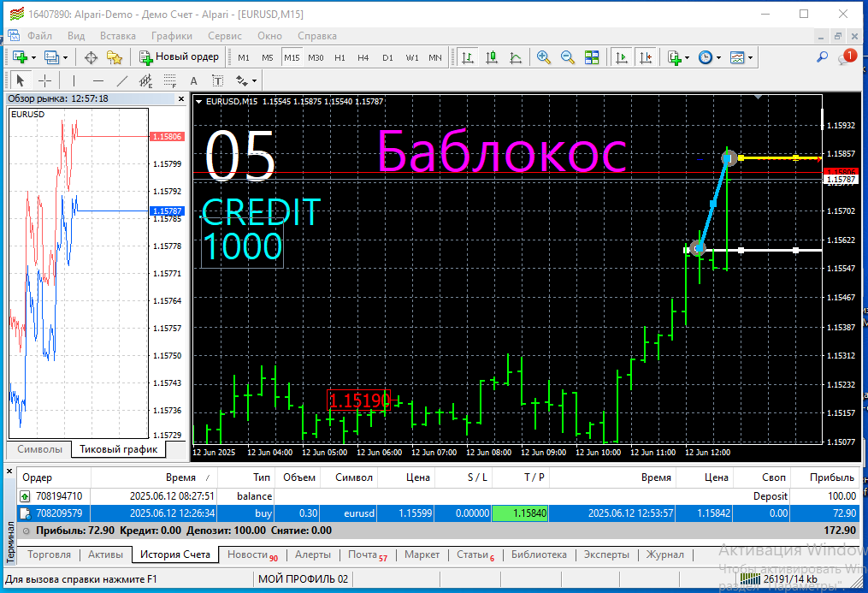Open the Navigator folder-star icon

pyautogui.click(x=115, y=57)
